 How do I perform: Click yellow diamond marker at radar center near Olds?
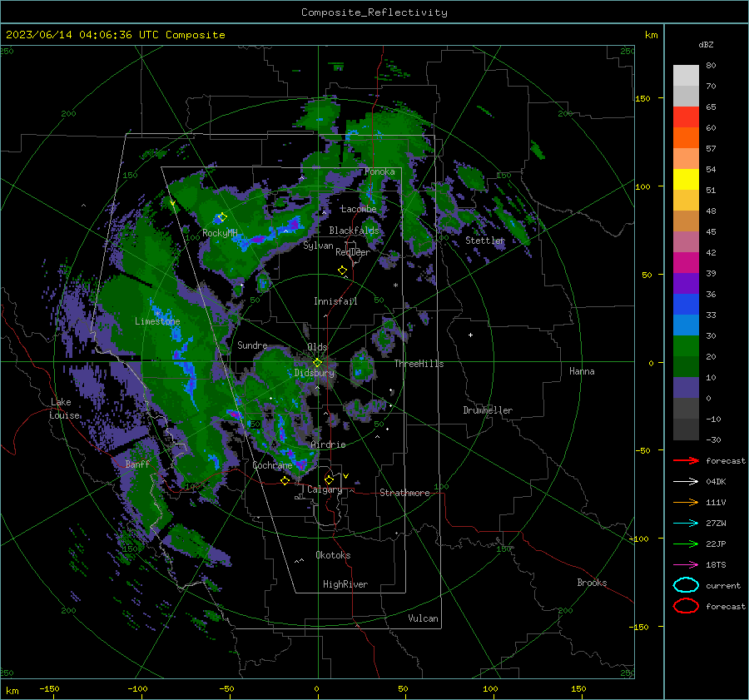pos(317,363)
